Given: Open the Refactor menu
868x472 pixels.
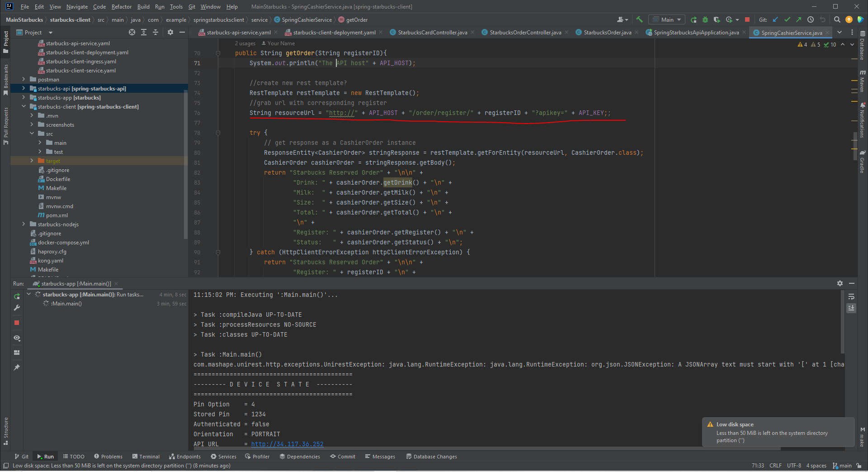Looking at the screenshot, I should pos(121,6).
